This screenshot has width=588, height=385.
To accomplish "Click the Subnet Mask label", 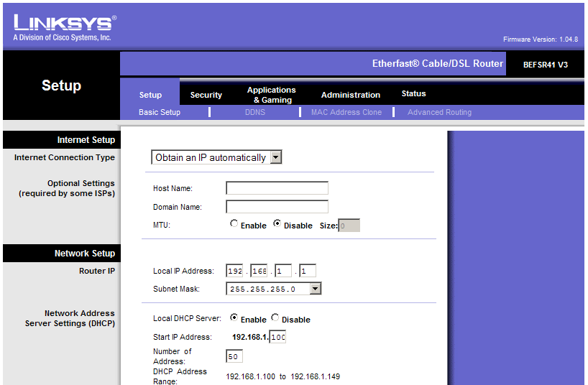I will coord(176,289).
